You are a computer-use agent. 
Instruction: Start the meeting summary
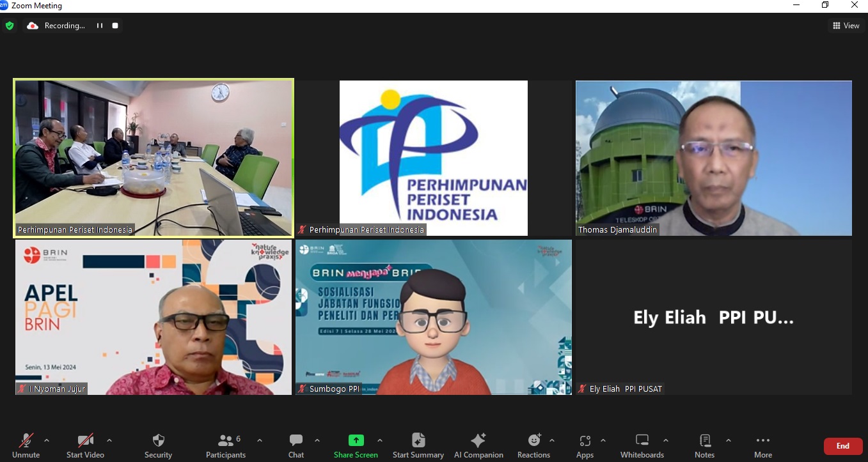(418, 445)
